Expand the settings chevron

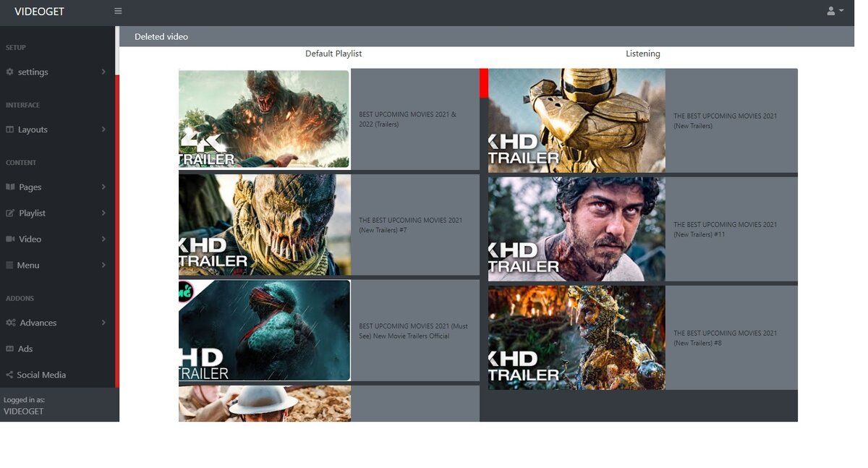point(103,72)
